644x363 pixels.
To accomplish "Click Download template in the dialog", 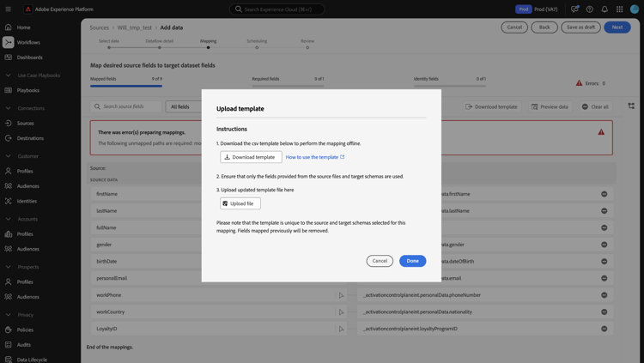I will coord(251,157).
